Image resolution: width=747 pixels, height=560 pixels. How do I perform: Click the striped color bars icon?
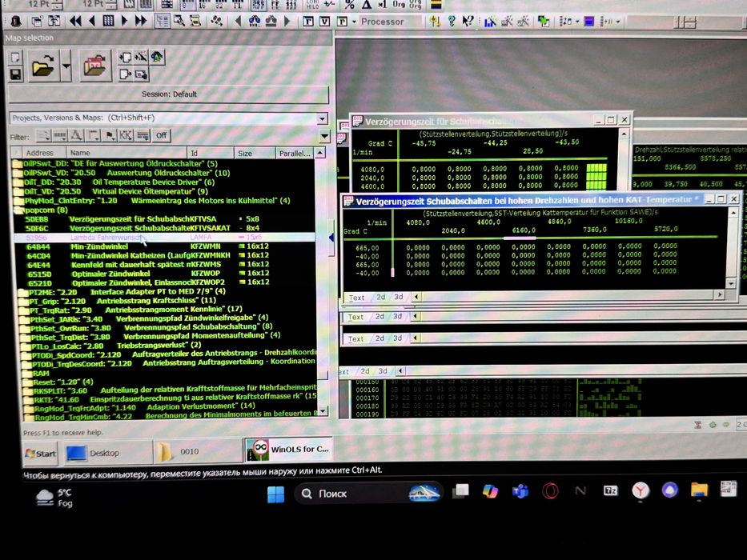436,5
